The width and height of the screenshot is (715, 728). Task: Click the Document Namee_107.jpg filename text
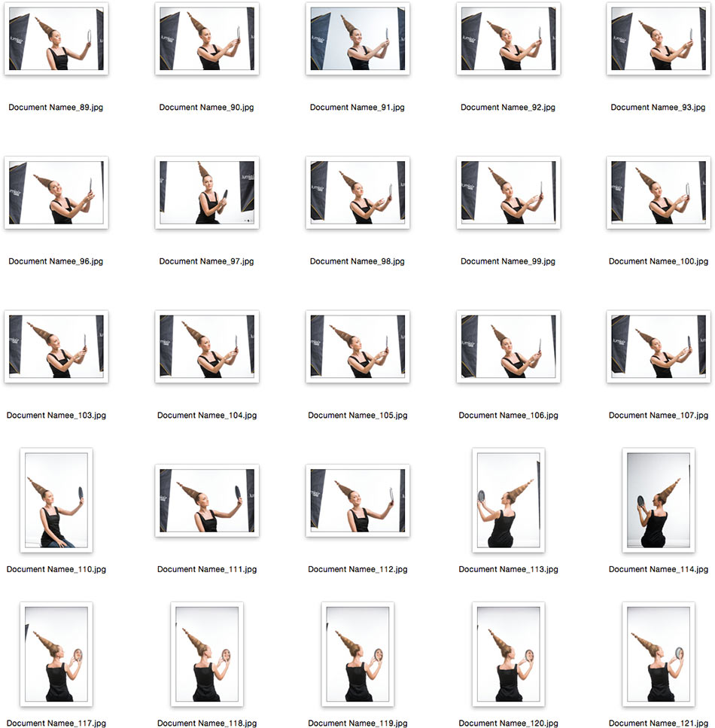tap(659, 416)
